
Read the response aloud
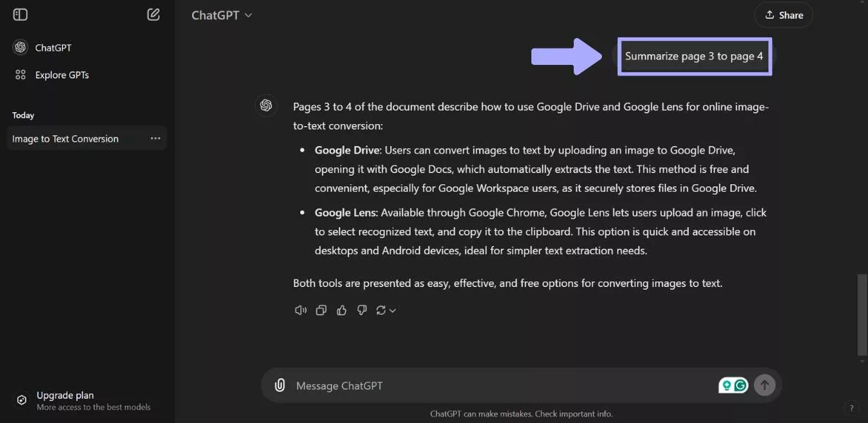pos(301,310)
